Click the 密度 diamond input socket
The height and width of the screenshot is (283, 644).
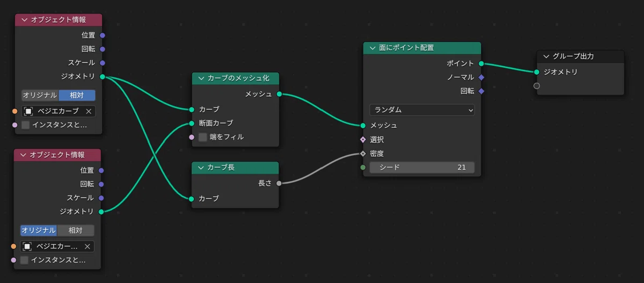tap(363, 154)
